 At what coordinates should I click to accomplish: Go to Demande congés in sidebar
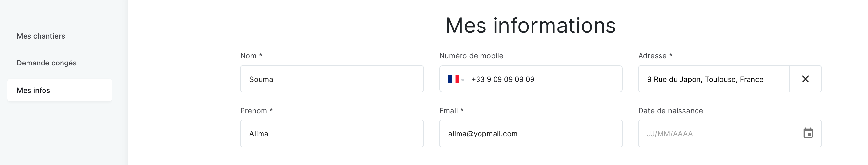pos(46,63)
